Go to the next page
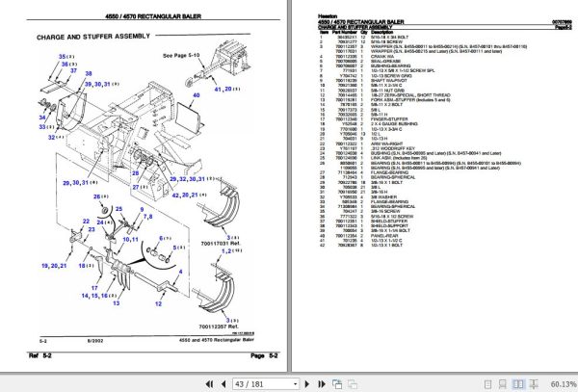The image size is (578, 392). (x=307, y=384)
